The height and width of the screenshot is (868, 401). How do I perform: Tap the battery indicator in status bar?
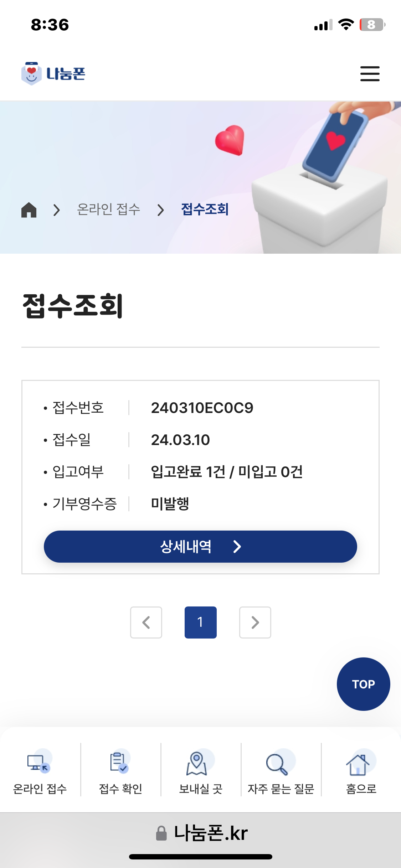pyautogui.click(x=372, y=25)
